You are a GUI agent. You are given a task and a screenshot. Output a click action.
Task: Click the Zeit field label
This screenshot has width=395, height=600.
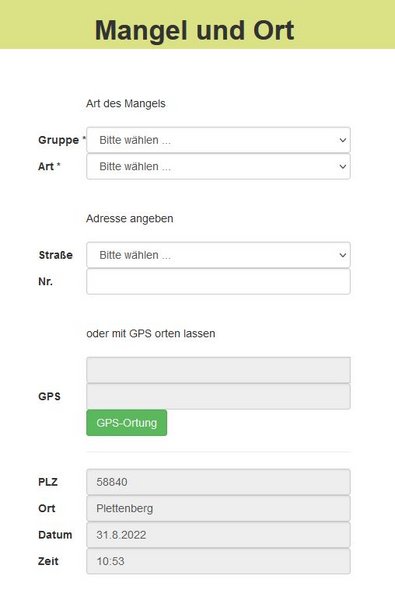tap(48, 561)
